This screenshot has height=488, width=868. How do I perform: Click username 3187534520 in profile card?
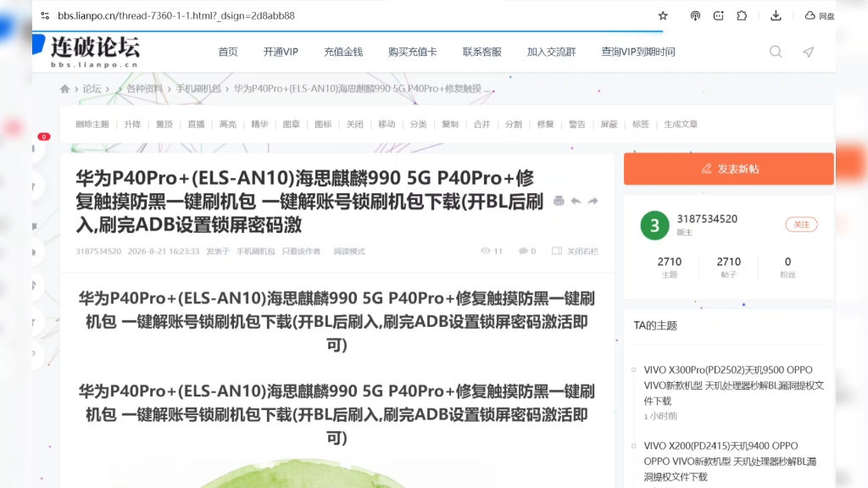tap(707, 219)
